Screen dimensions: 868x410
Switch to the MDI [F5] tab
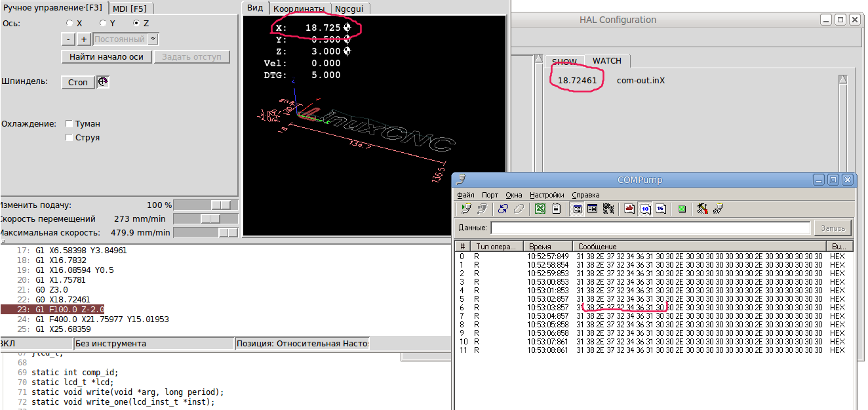[x=129, y=8]
